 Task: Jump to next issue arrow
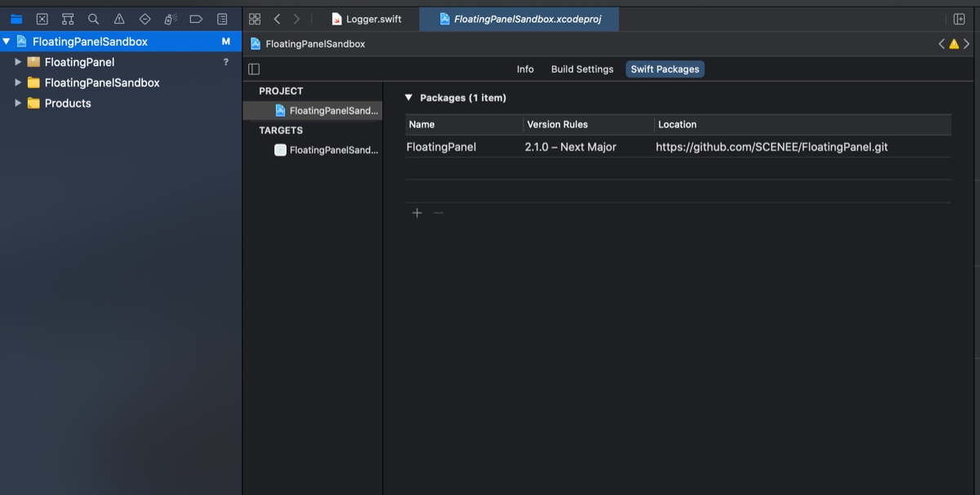966,44
